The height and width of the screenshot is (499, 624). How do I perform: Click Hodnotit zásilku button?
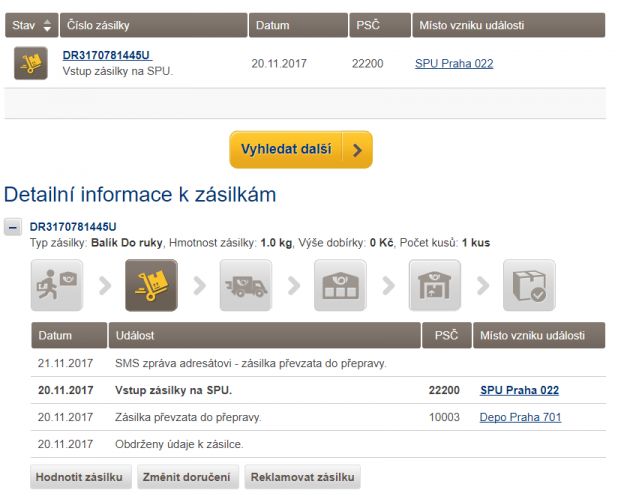click(x=81, y=477)
